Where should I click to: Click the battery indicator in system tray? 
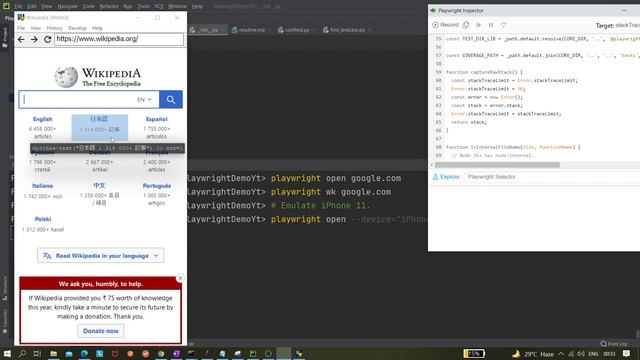point(474,353)
